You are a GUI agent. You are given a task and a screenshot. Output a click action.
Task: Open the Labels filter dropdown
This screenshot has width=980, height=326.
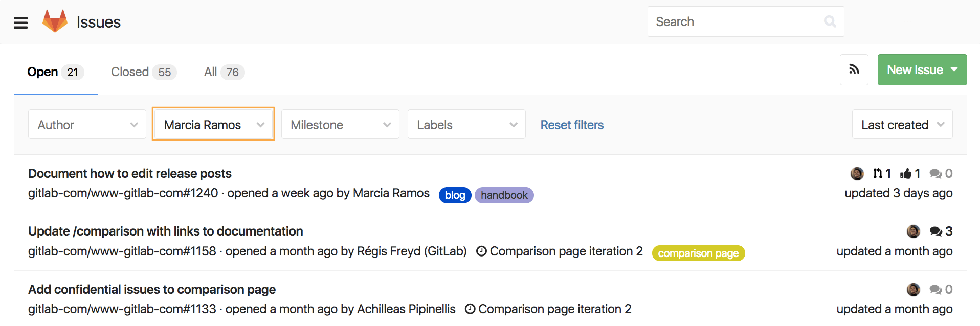[466, 125]
